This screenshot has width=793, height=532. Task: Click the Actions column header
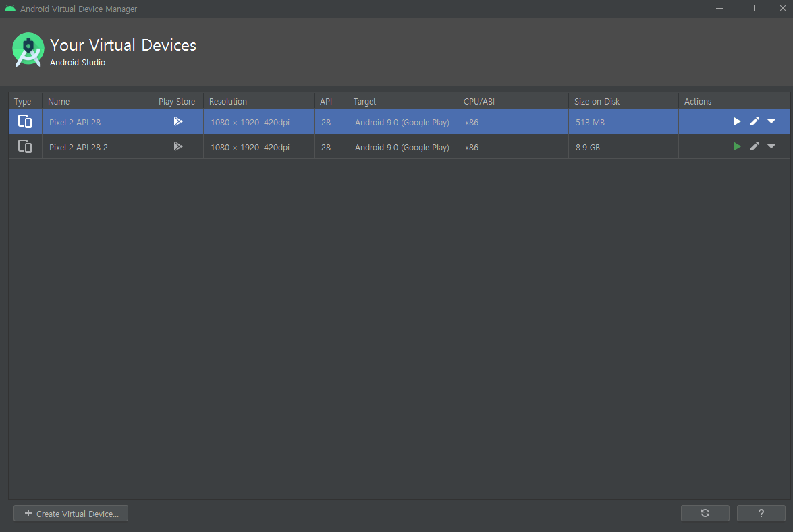tap(734, 101)
